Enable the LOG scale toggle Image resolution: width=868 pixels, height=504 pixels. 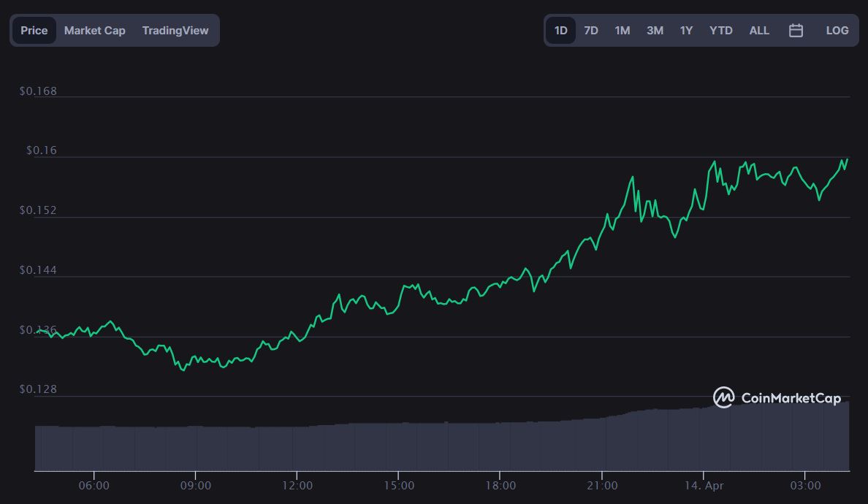837,30
